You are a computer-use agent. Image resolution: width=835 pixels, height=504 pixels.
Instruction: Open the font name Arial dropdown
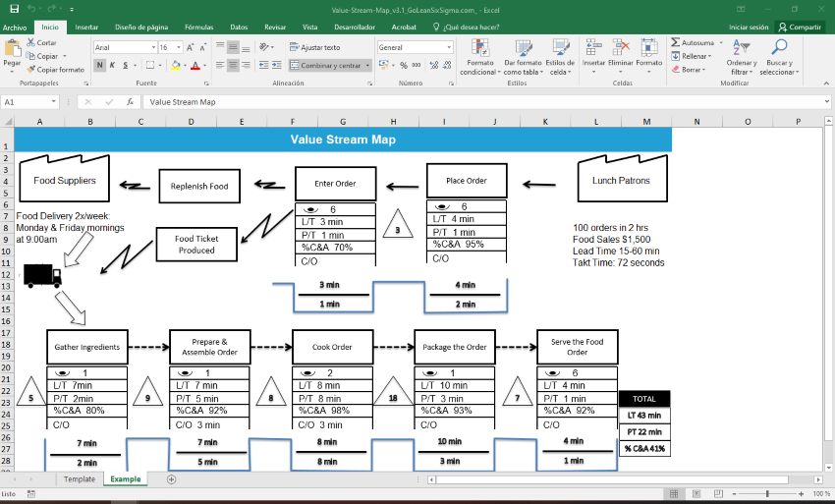coord(153,47)
